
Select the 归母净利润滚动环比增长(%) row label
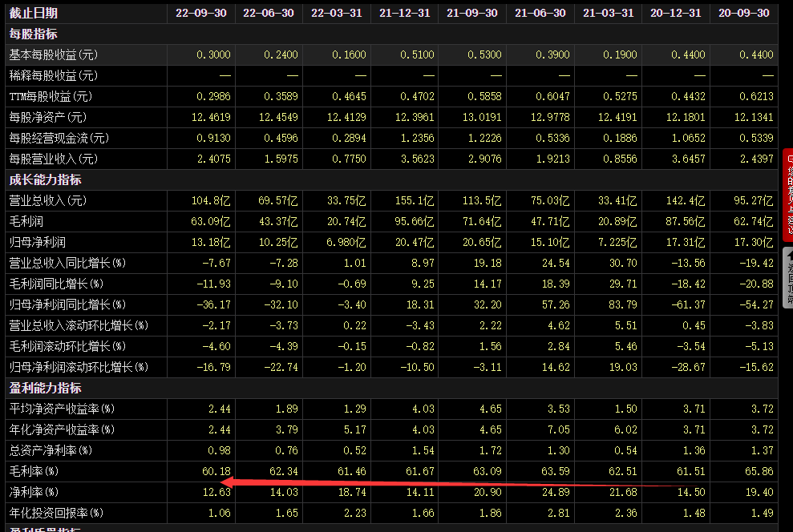(x=79, y=367)
